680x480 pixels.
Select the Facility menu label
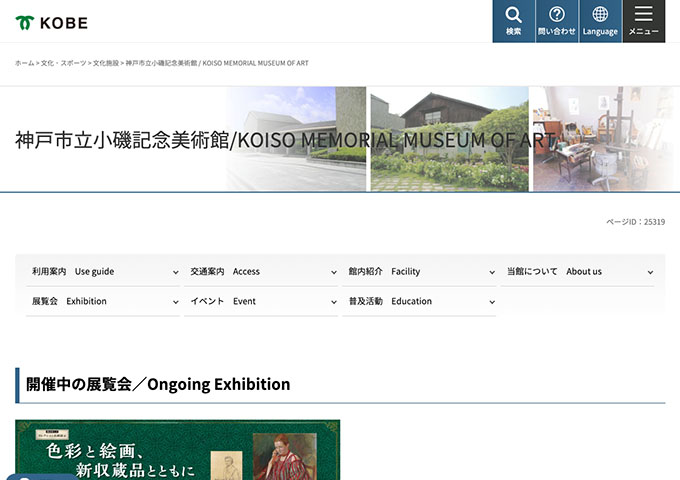point(384,271)
